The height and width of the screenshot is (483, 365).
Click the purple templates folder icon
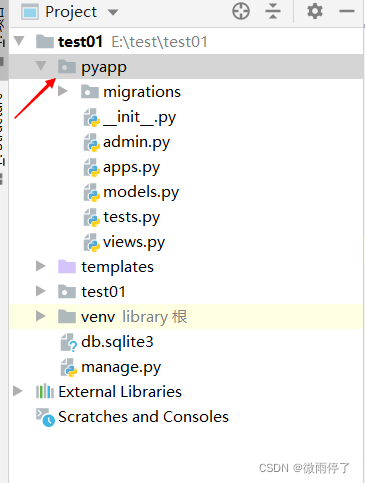[x=67, y=266]
